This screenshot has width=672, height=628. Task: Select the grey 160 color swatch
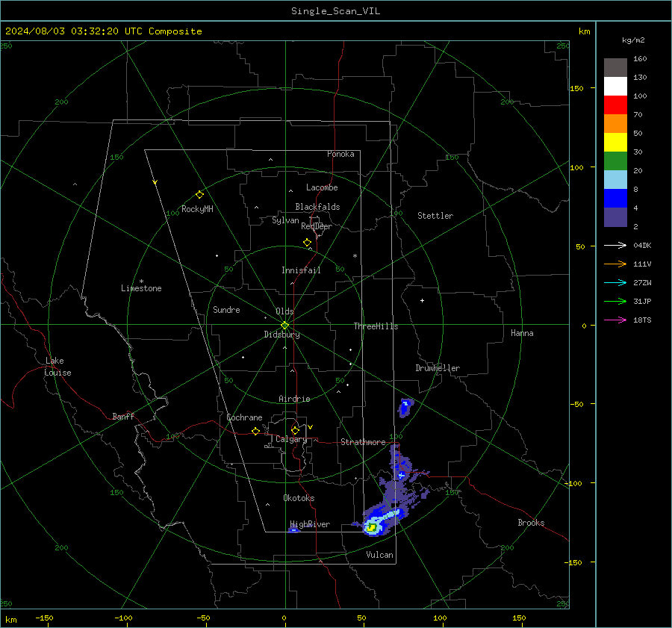pos(615,67)
